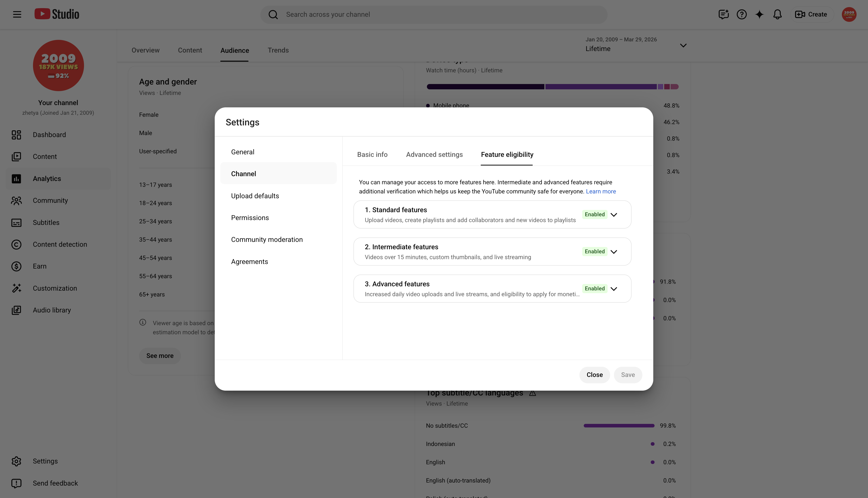This screenshot has width=868, height=498.
Task: Open the sparkle AI assistant icon
Action: 759,14
